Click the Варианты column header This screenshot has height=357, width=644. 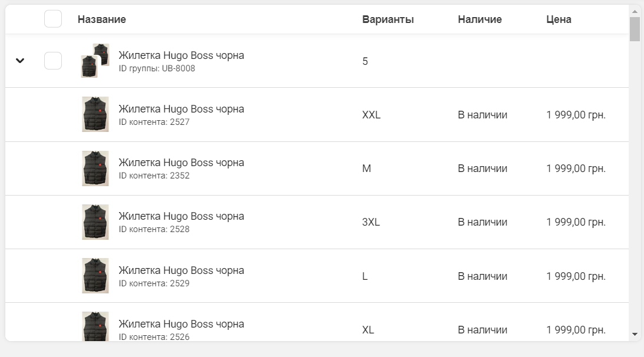point(388,19)
